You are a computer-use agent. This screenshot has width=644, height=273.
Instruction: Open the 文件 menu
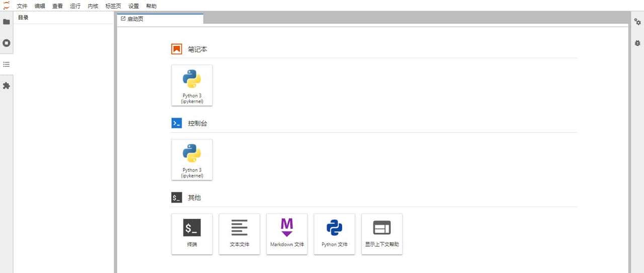[22, 6]
